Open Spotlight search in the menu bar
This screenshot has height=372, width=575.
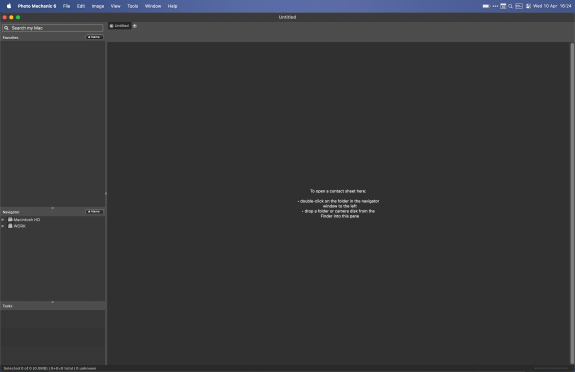click(510, 6)
